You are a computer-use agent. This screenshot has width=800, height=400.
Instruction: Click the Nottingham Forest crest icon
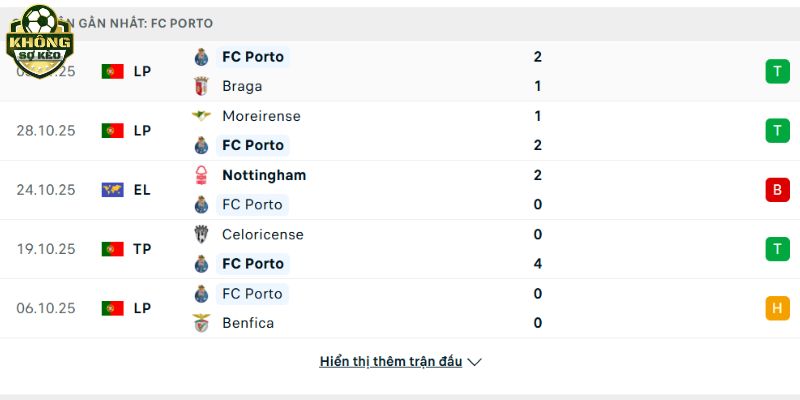click(201, 175)
